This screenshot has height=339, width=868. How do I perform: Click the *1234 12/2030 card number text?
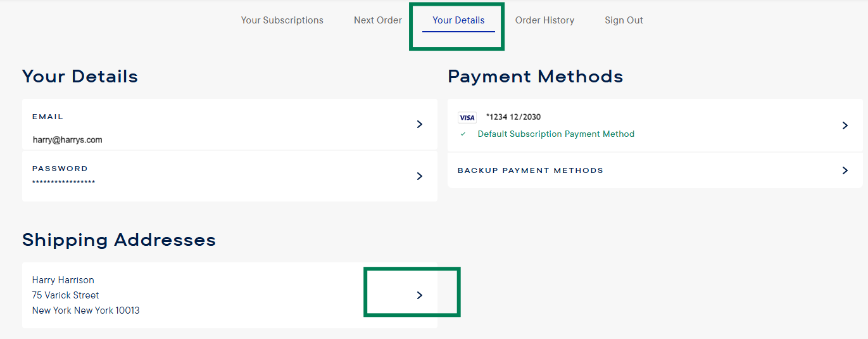pyautogui.click(x=513, y=117)
